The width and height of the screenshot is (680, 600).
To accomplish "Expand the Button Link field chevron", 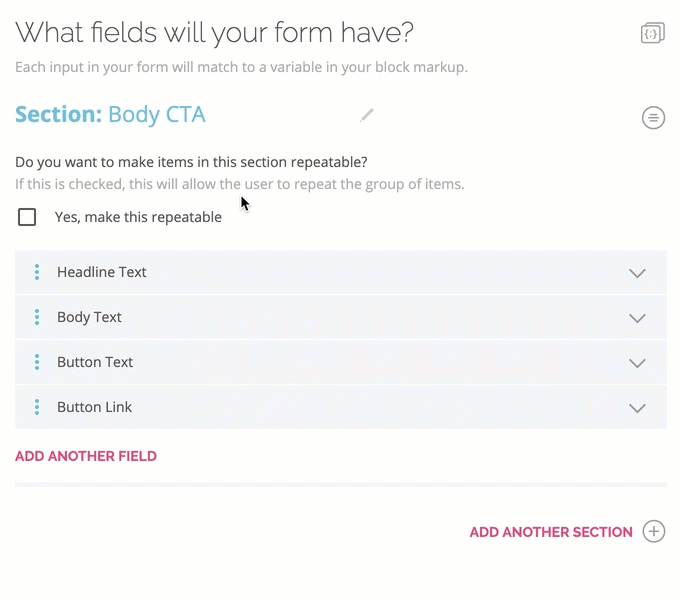I will 637,408.
